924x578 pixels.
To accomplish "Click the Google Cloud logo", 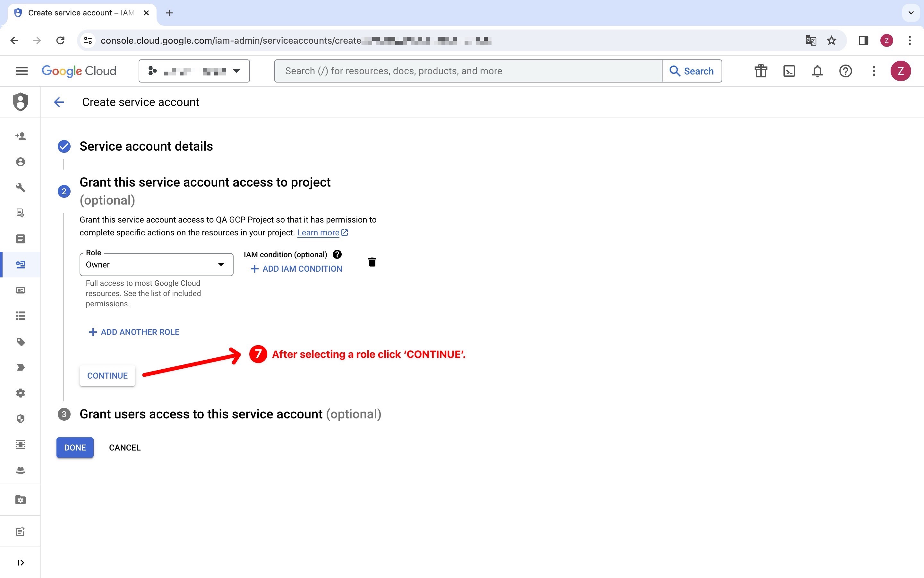I will click(79, 71).
